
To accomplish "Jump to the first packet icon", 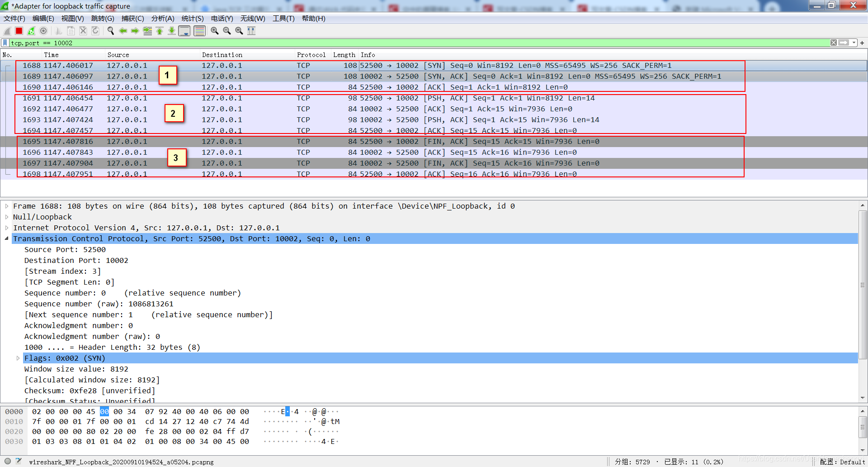I will 160,31.
